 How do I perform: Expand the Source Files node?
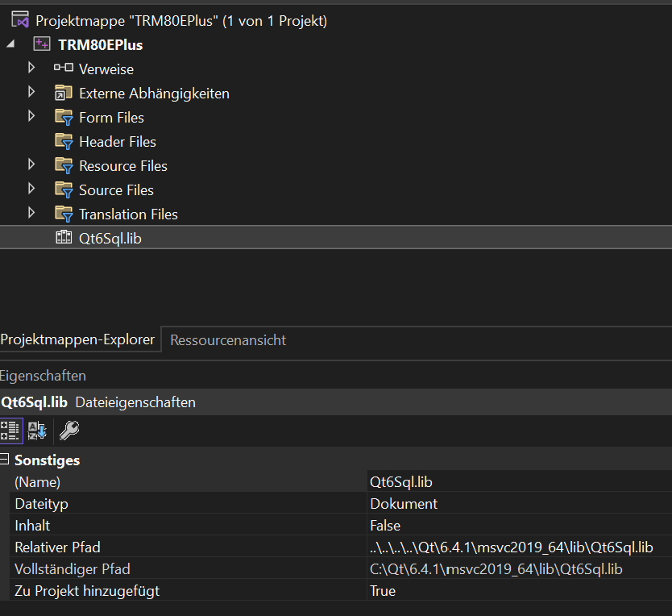pos(31,189)
